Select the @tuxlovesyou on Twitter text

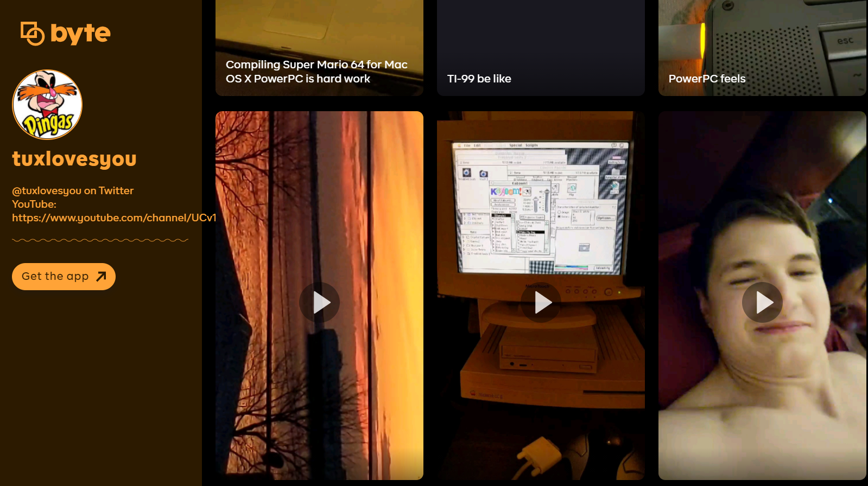[73, 190]
